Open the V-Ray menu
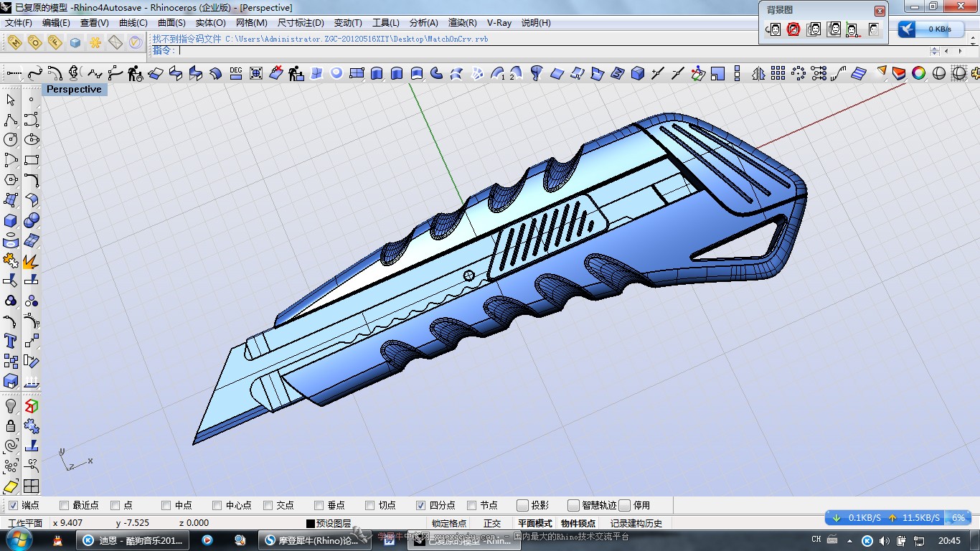Screen dimensions: 980x551 tap(499, 23)
